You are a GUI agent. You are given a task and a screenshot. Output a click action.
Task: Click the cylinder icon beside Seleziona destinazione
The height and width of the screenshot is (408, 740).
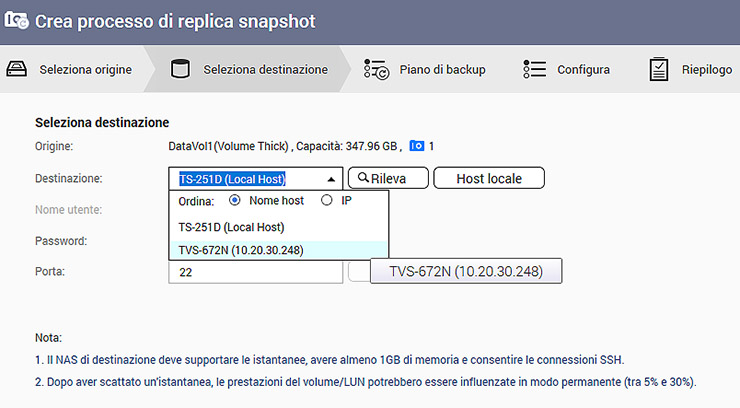(x=181, y=70)
